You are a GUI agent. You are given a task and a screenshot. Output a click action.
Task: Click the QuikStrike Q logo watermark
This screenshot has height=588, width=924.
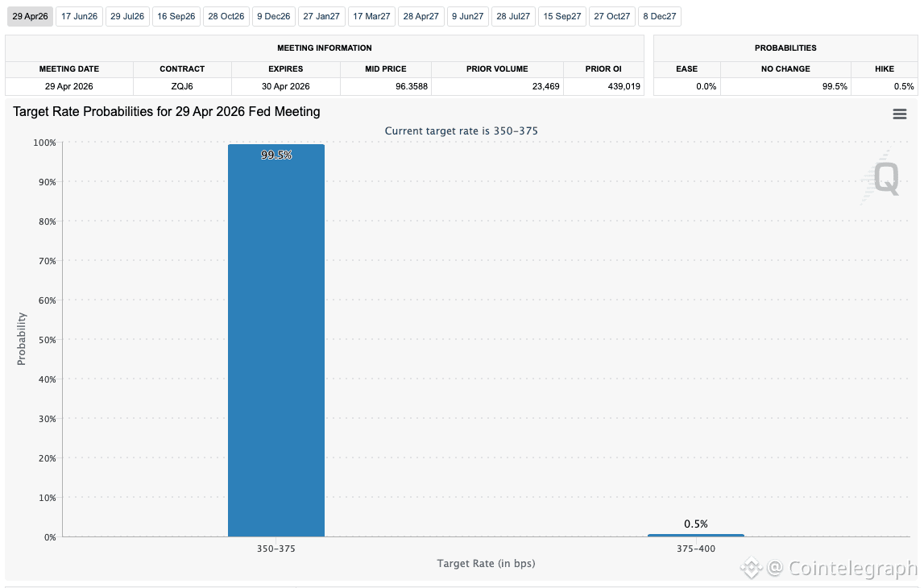coord(882,177)
